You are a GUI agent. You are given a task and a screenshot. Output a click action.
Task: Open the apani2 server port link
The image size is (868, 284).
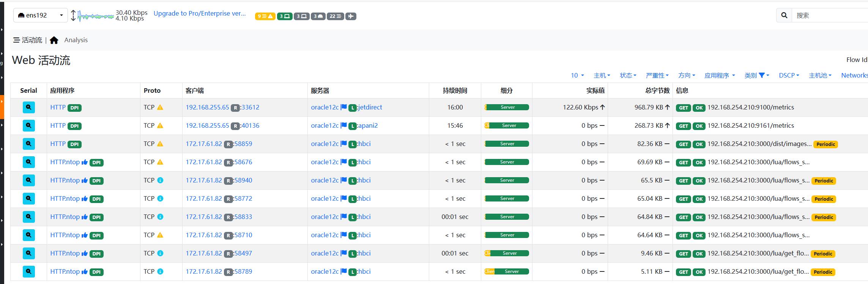[x=367, y=125]
